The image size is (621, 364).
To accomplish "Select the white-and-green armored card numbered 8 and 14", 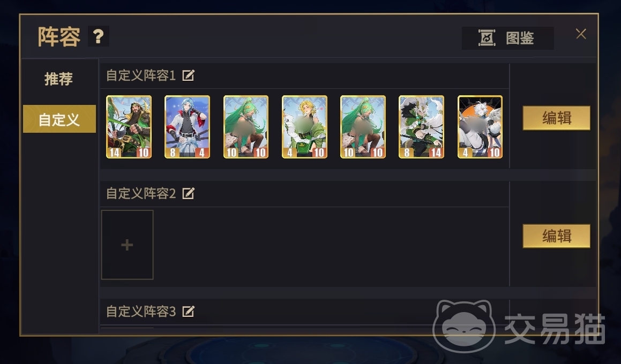I will point(421,127).
